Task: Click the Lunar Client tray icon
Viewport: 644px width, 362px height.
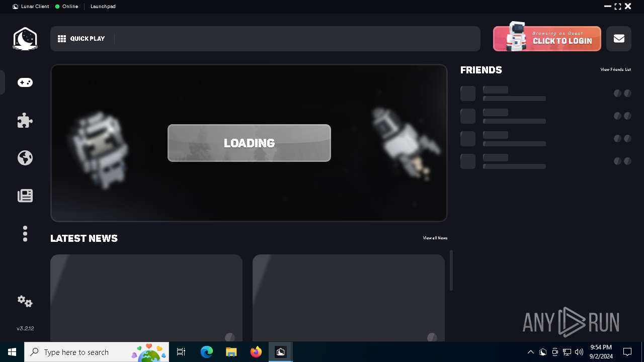Action: [543, 352]
